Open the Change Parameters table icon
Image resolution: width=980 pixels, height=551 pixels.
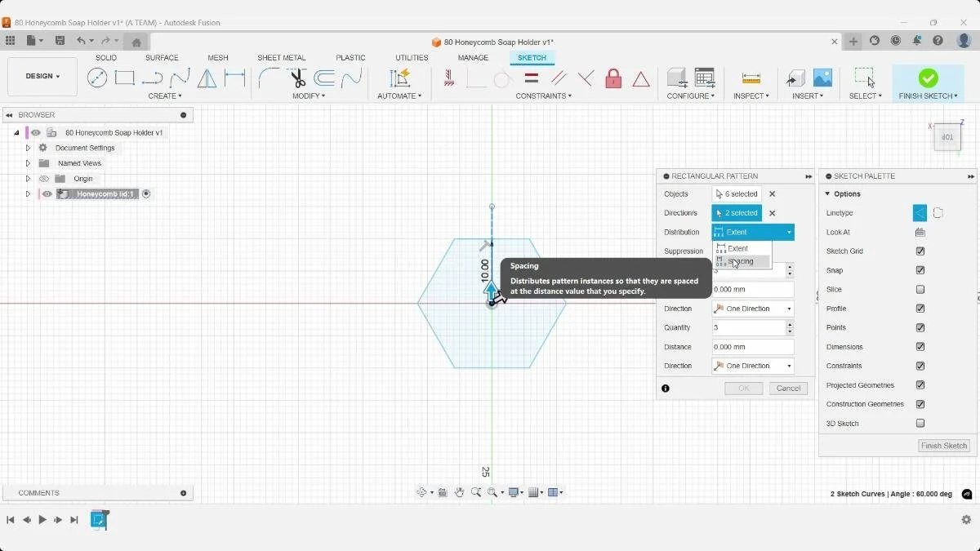coord(705,78)
